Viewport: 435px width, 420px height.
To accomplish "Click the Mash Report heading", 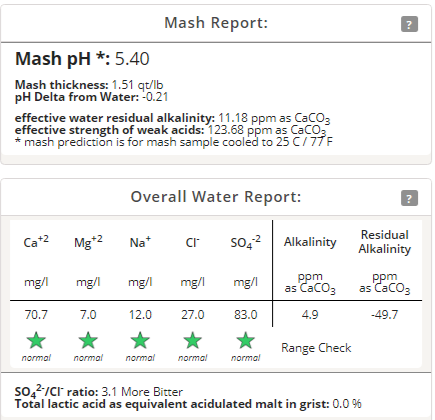I will click(x=216, y=23).
